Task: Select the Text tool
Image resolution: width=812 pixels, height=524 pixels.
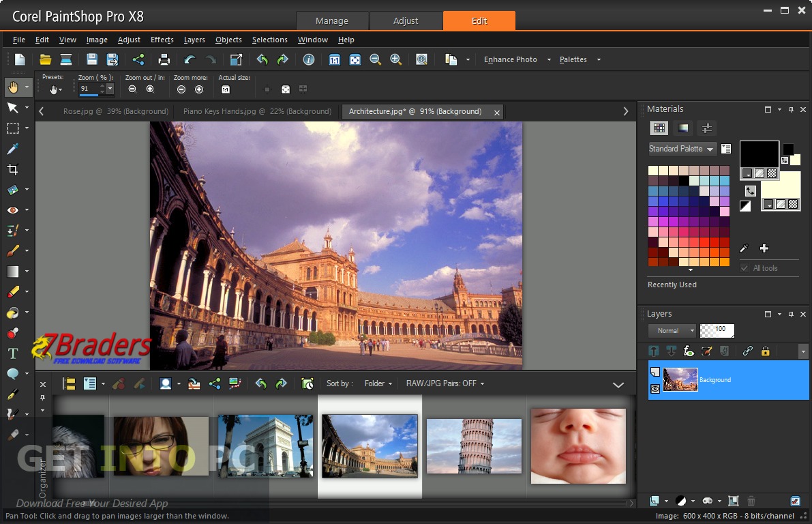Action: tap(13, 353)
